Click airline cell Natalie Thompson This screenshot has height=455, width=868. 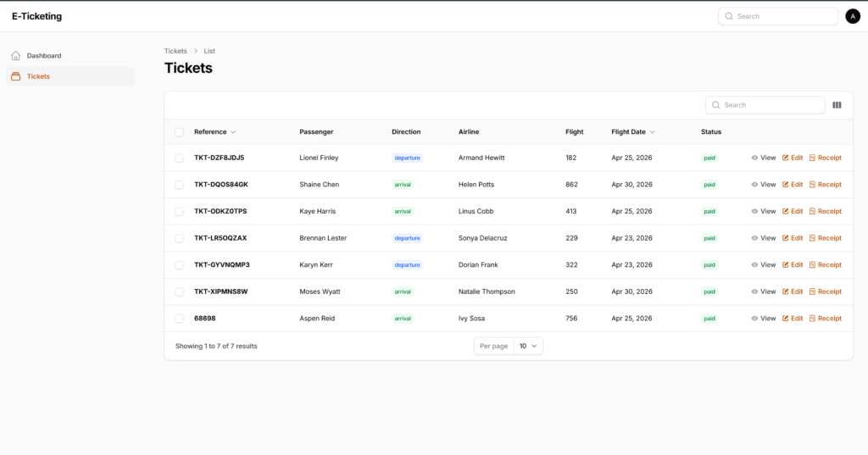[x=487, y=291]
